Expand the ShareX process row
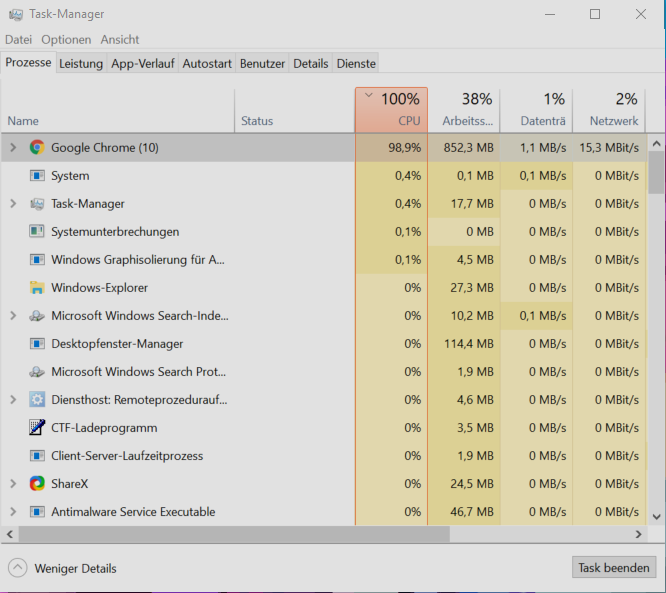The image size is (666, 593). pyautogui.click(x=13, y=484)
